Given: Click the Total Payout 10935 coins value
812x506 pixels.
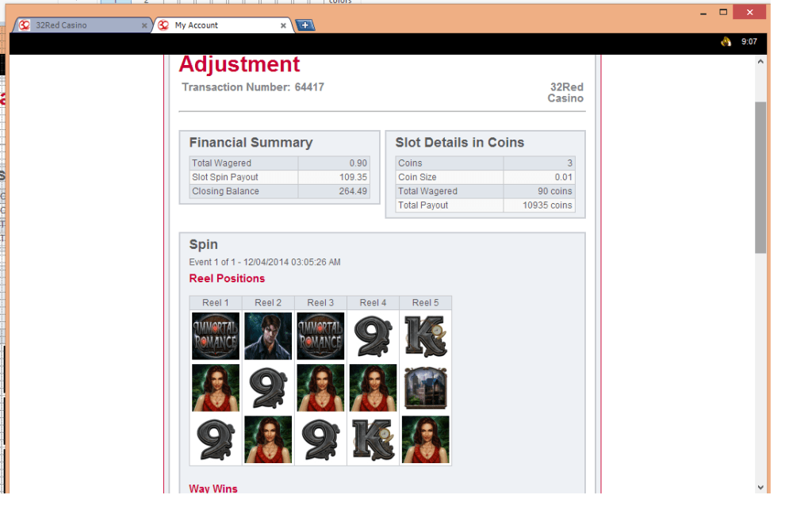Looking at the screenshot, I should coord(547,205).
